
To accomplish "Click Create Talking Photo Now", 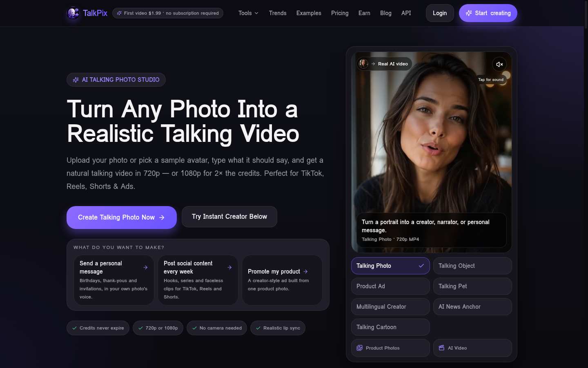I will pos(122,218).
